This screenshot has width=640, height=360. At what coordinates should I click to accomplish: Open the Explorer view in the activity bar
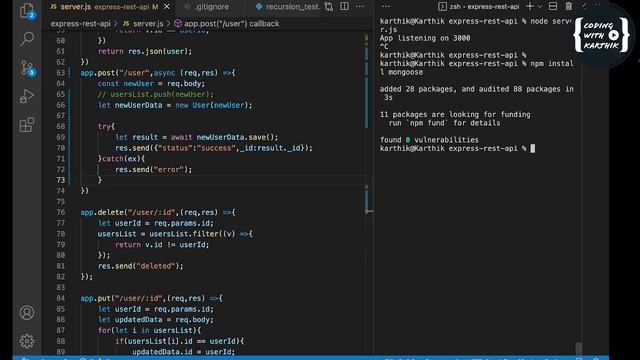[x=27, y=11]
